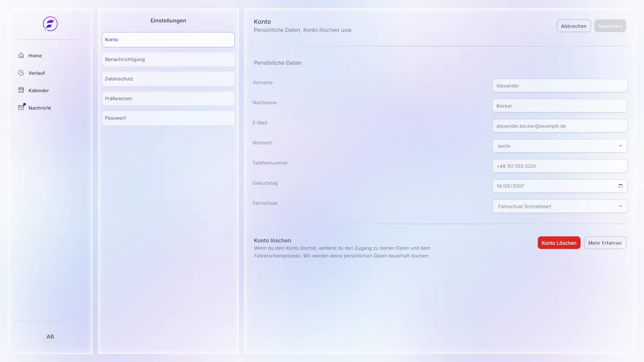
Task: Click the Telefonnummer label
Action: pyautogui.click(x=270, y=163)
